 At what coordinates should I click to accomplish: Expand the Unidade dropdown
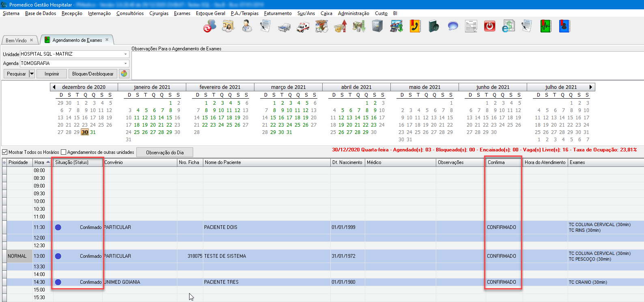[x=125, y=54]
